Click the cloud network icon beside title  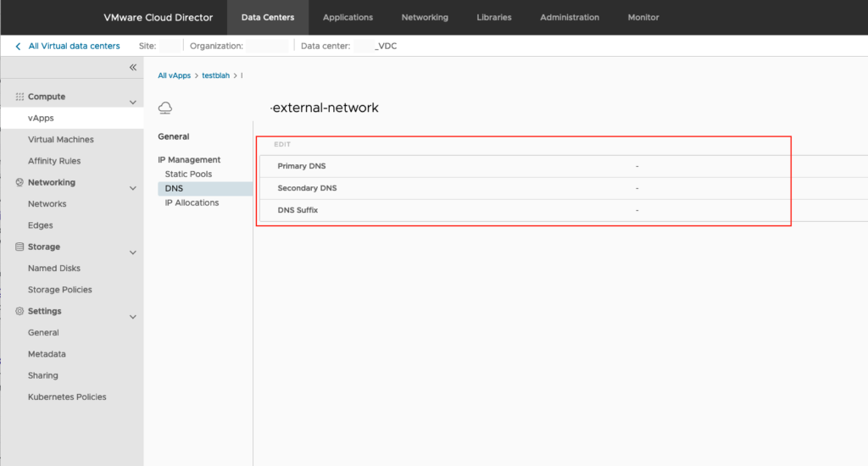point(165,108)
